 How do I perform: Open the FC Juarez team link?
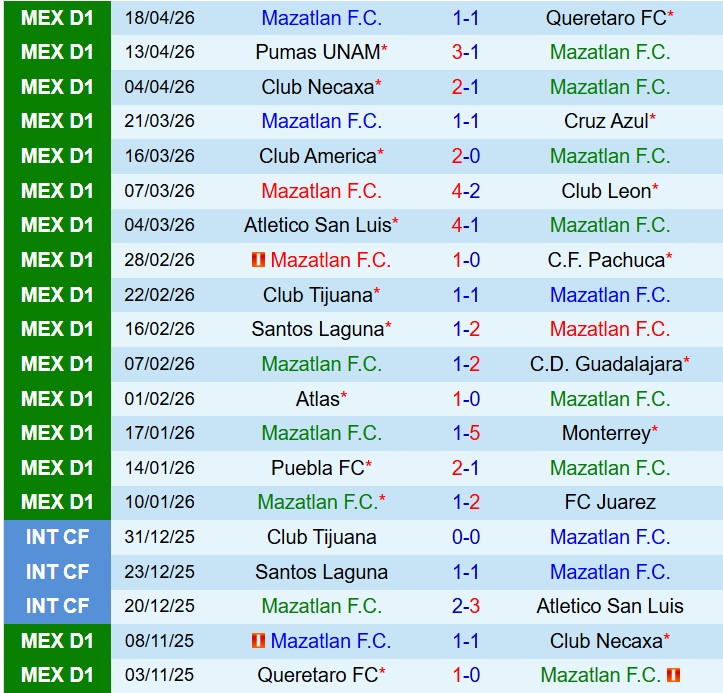pyautogui.click(x=609, y=502)
